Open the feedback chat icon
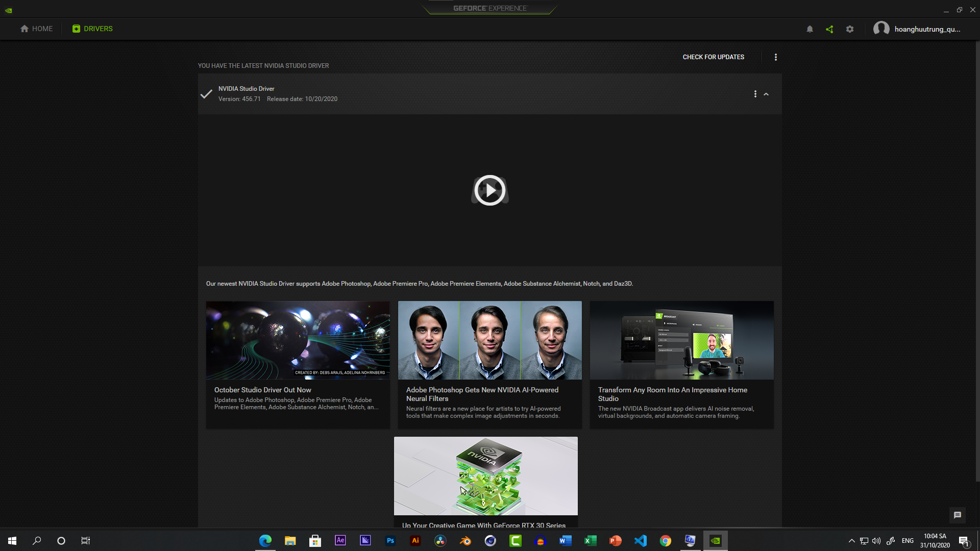The image size is (980, 551). (x=958, y=515)
